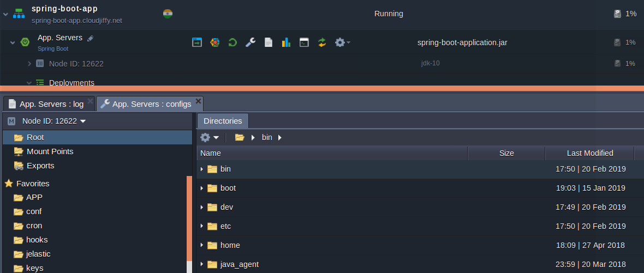Collapse the App. Servers layer
Image resolution: width=644 pixels, height=273 pixels.
tap(13, 42)
